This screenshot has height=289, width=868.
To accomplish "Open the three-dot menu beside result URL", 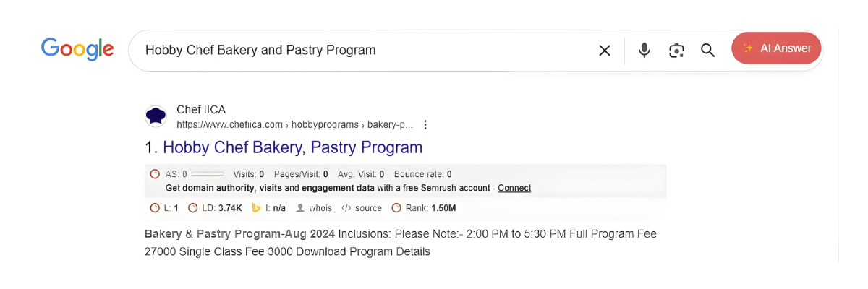I will (425, 124).
